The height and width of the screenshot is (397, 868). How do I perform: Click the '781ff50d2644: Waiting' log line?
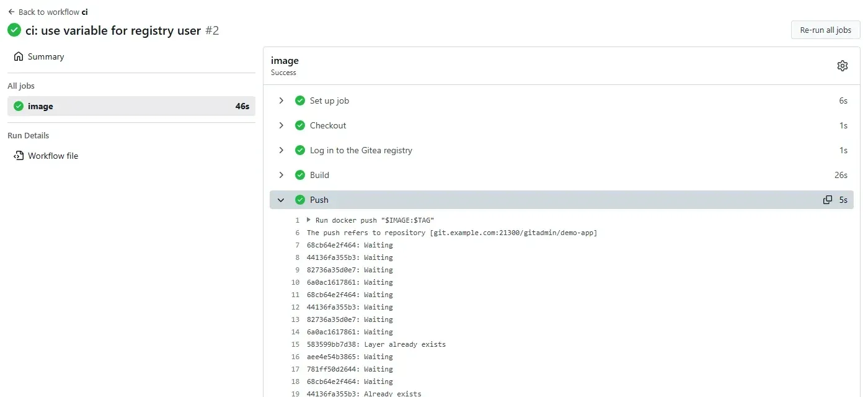350,369
